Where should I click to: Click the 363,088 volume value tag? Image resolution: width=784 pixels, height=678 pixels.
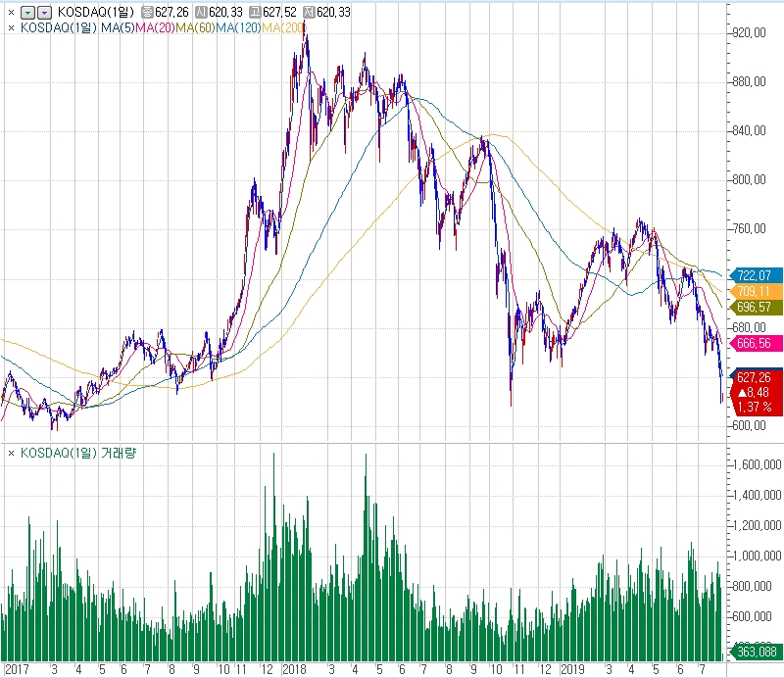755,652
